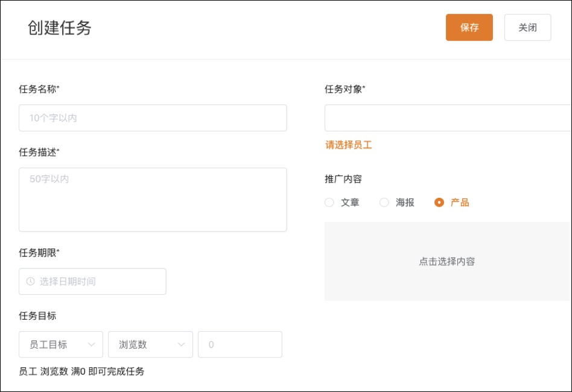Viewport: 572px width, 392px height.
Task: Click into the 任务描述 text area
Action: 153,200
